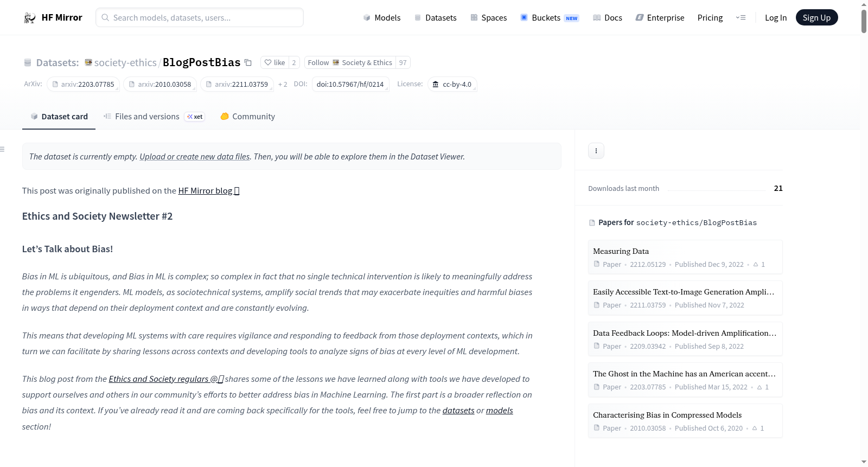
Task: Open the Models page
Action: point(382,18)
